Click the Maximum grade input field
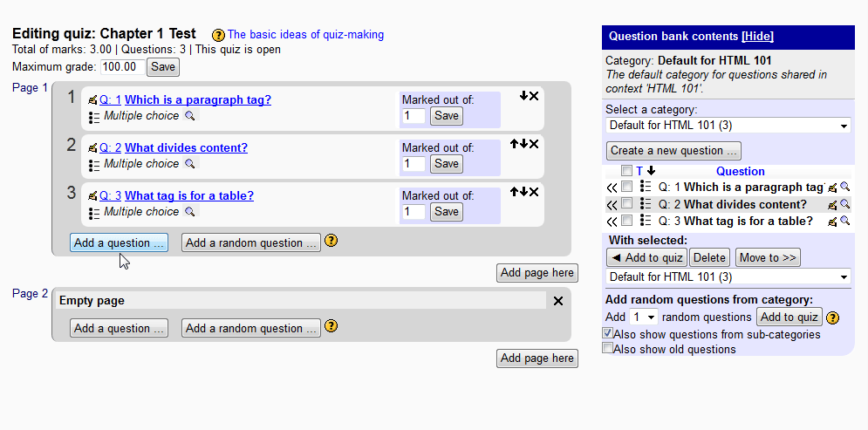The width and height of the screenshot is (868, 430). pyautogui.click(x=122, y=67)
